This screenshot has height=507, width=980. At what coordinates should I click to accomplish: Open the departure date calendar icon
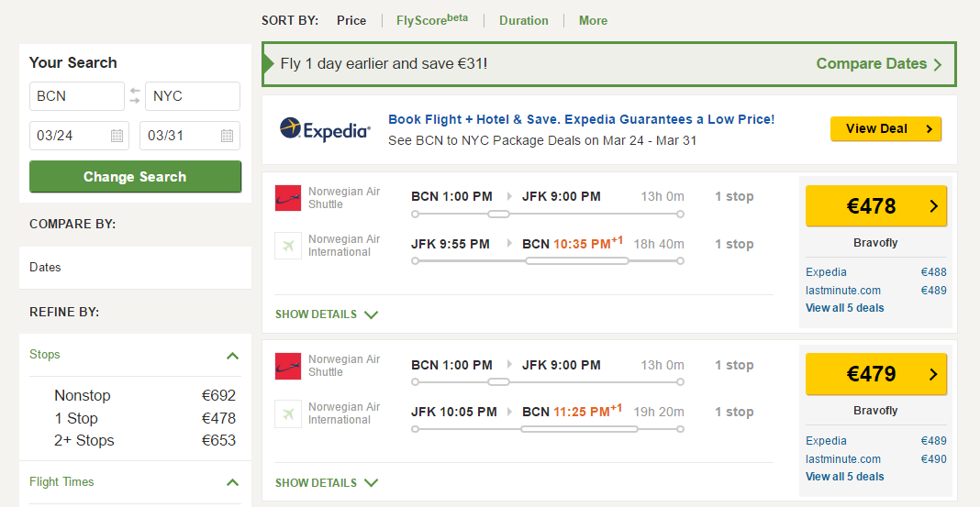pyautogui.click(x=117, y=136)
